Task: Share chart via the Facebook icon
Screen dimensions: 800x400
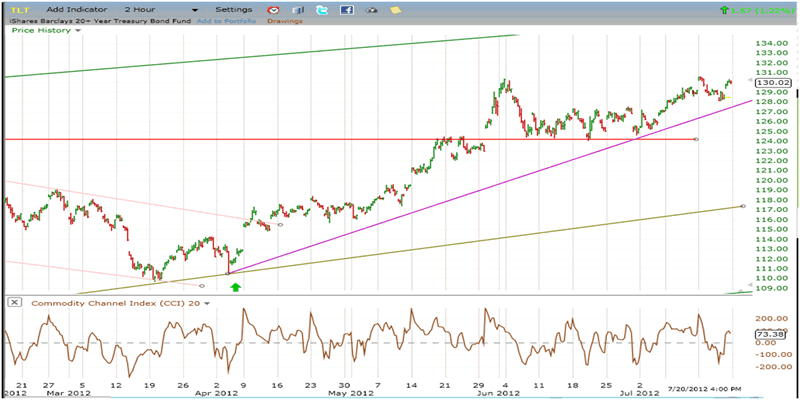Action: pos(346,9)
